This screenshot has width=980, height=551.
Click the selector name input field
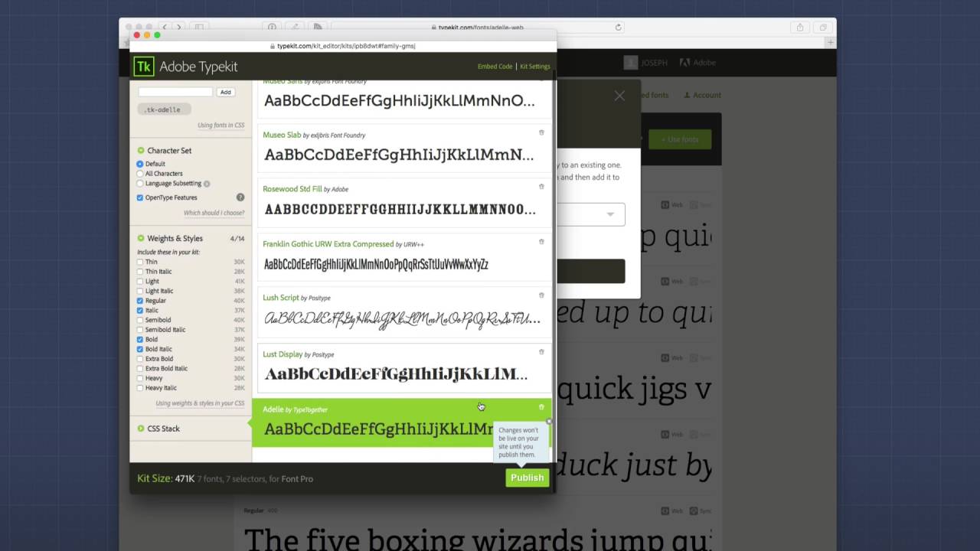[175, 92]
